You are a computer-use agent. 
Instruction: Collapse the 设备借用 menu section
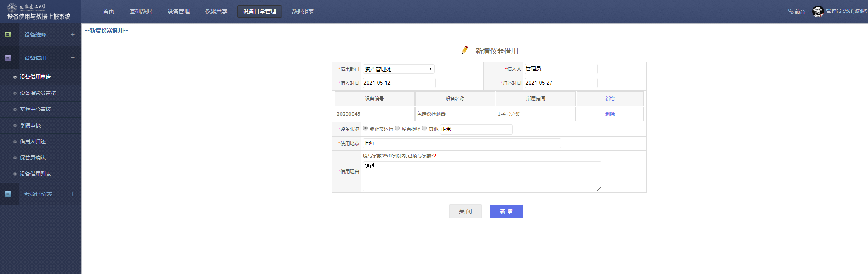73,58
